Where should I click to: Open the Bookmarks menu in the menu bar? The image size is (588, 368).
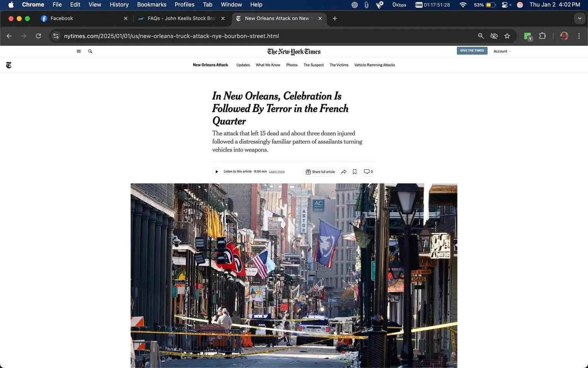click(152, 5)
